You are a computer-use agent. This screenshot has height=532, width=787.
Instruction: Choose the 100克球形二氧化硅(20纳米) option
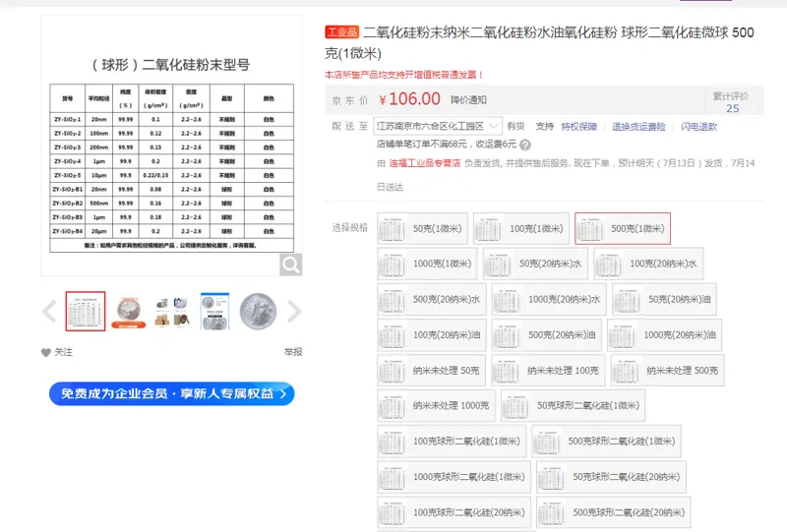pos(454,512)
